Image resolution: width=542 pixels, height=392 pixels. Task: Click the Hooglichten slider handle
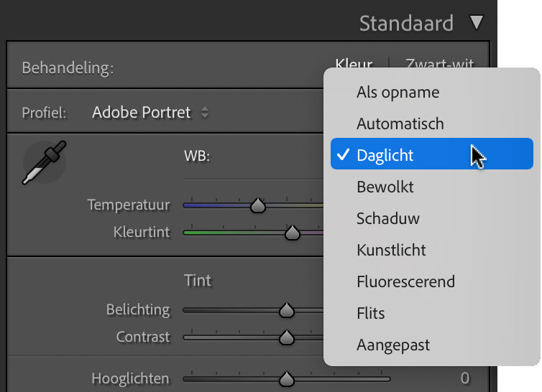tap(287, 379)
